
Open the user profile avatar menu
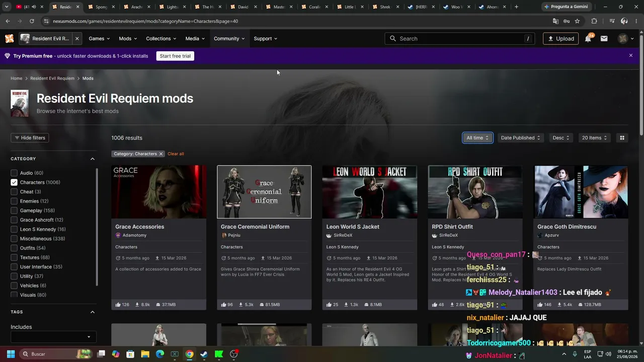[626, 39]
